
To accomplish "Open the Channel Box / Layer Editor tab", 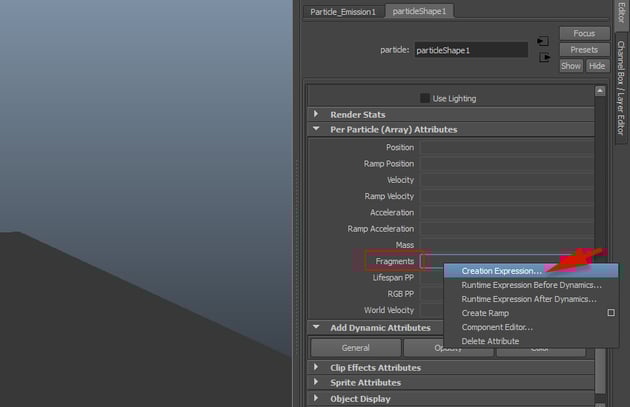I will 621,88.
